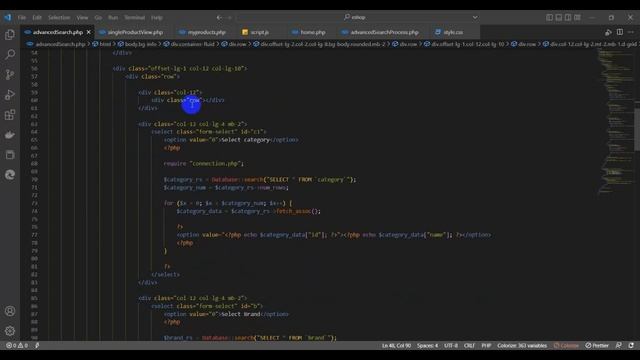The image size is (640, 360).
Task: Open the Search view in the activity bar
Action: tap(10, 54)
